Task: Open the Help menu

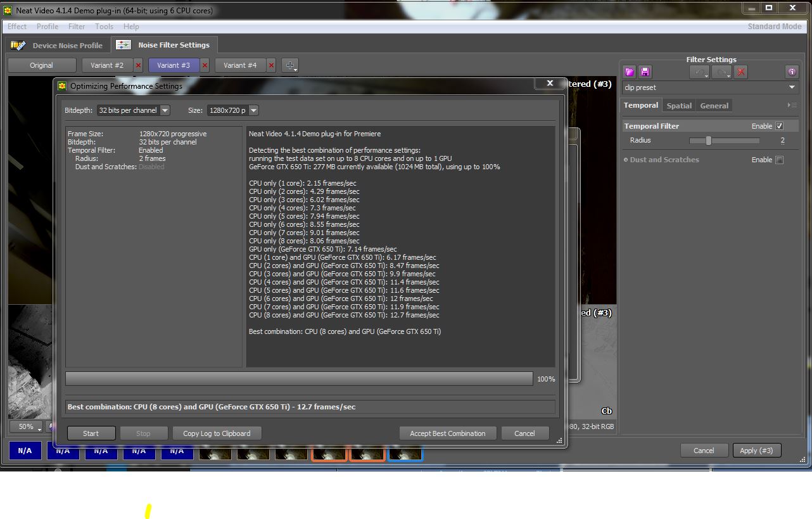Action: pos(131,27)
